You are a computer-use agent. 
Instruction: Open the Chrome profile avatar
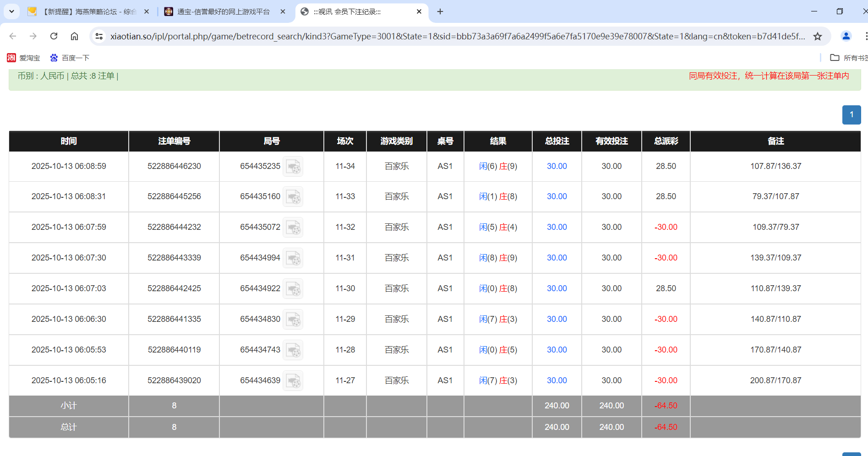pos(846,36)
